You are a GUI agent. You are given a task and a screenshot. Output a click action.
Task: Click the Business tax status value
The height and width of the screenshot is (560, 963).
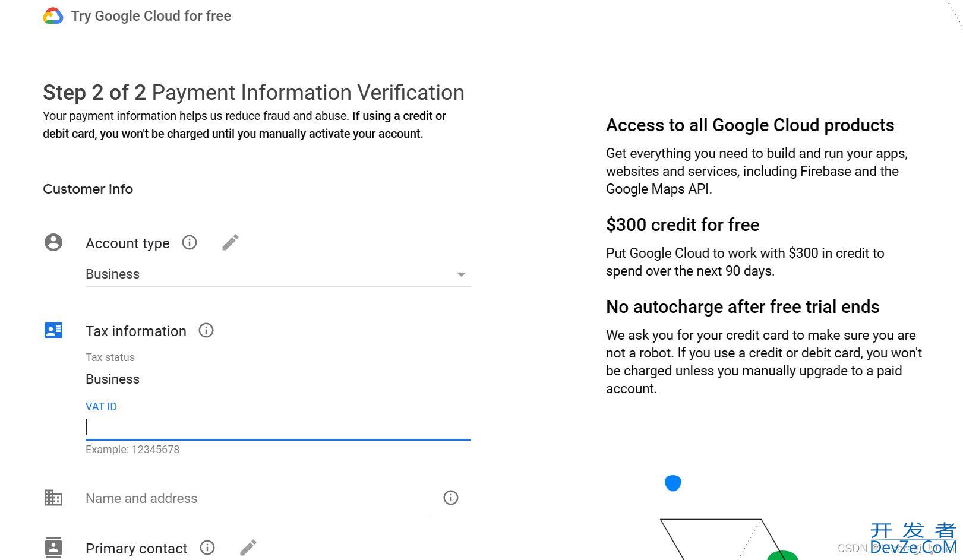click(x=112, y=379)
